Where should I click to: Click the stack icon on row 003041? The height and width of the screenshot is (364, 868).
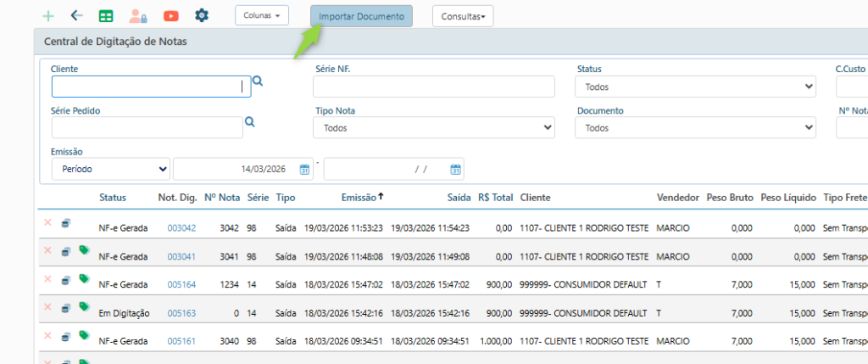(x=65, y=251)
